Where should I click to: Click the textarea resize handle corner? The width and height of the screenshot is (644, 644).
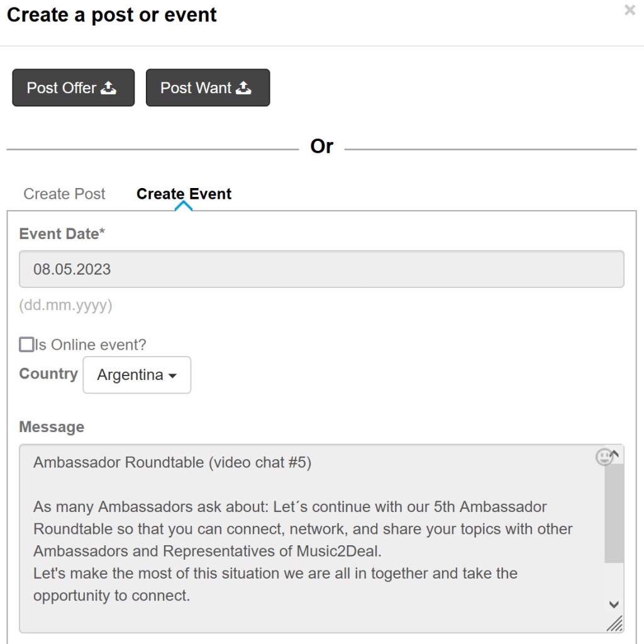[615, 623]
